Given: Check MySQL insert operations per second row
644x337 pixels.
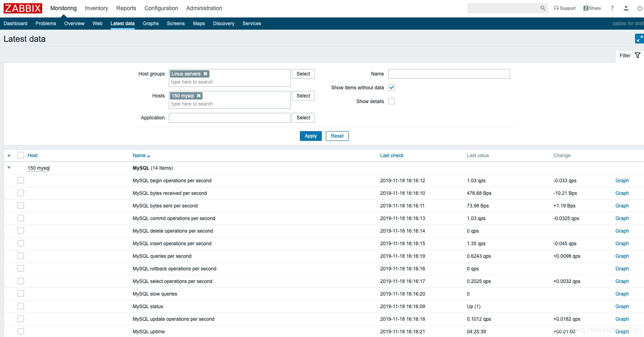Looking at the screenshot, I should (21, 243).
